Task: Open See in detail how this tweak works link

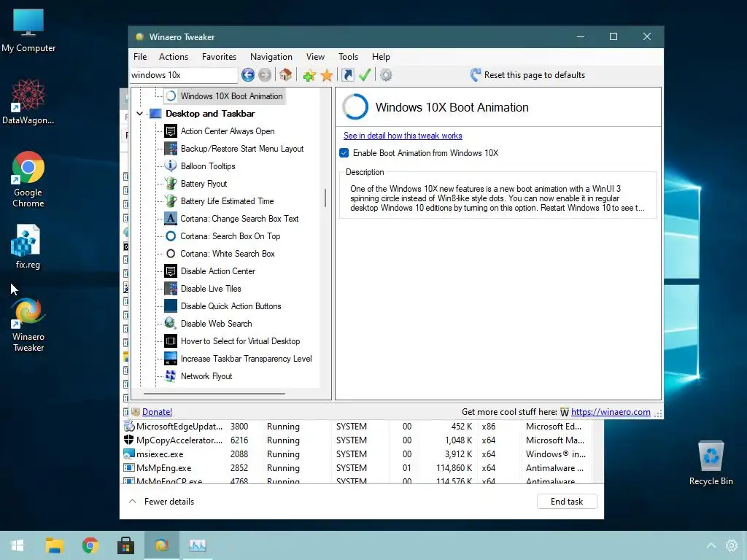Action: tap(403, 136)
